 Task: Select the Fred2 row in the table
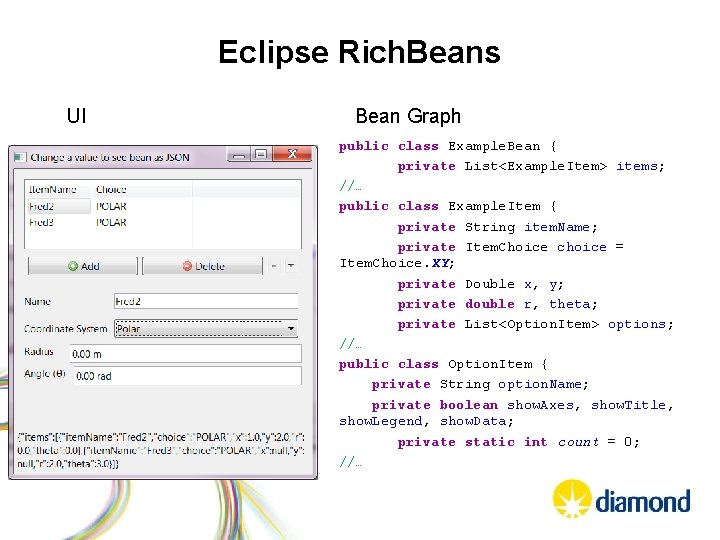(163, 206)
